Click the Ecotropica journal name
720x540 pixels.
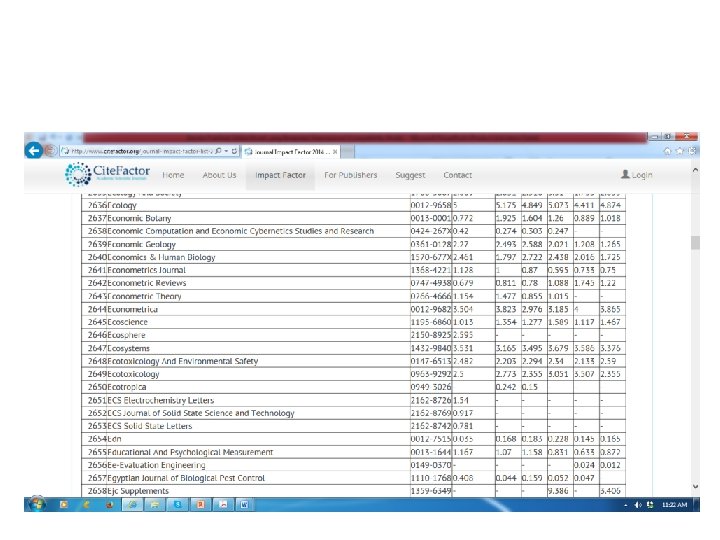pos(127,387)
